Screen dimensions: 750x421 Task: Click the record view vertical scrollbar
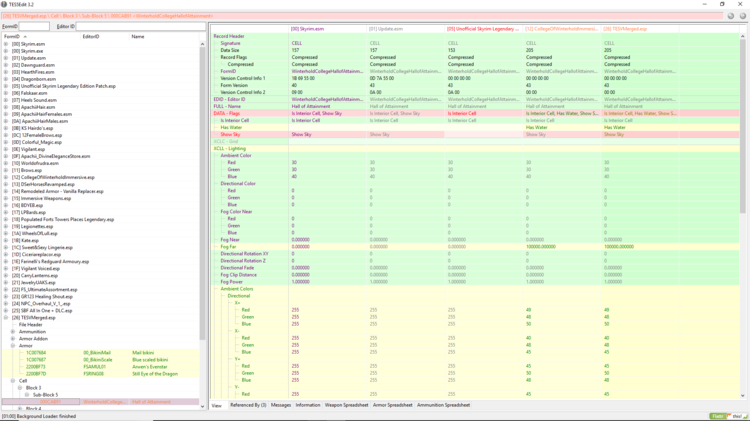[743, 126]
